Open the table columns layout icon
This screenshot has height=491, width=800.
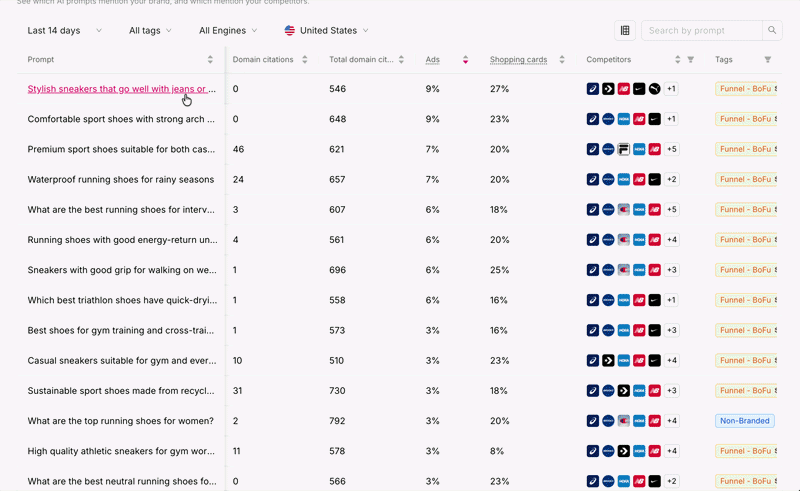[x=624, y=31]
